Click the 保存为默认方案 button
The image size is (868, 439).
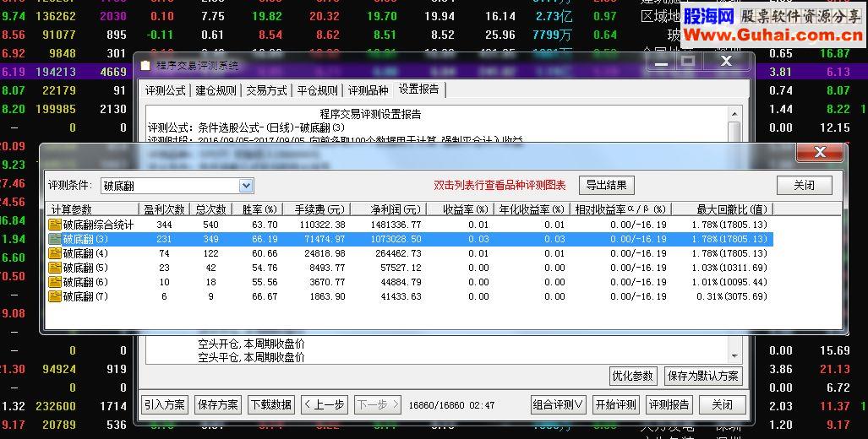pos(703,376)
